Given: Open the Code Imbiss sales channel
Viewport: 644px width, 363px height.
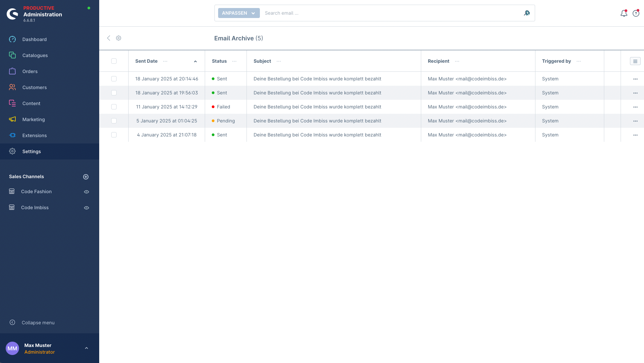Looking at the screenshot, I should pos(35,208).
